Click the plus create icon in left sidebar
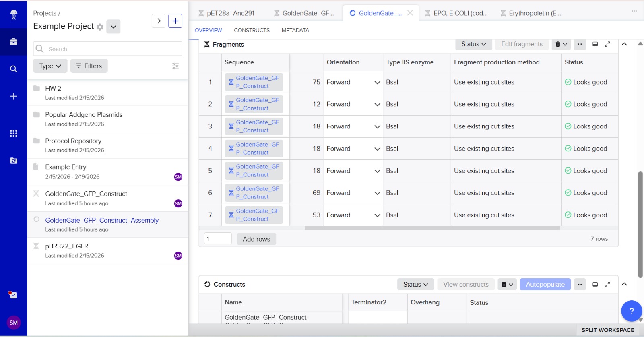 (x=13, y=96)
